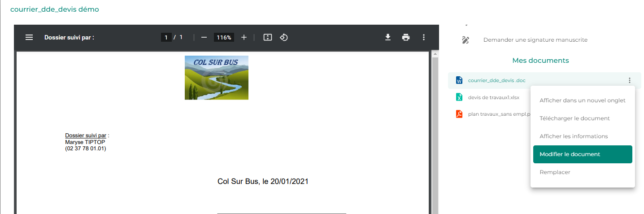Select the Word icon of courrier_dde_devis .doc
The width and height of the screenshot is (644, 214).
click(x=459, y=80)
